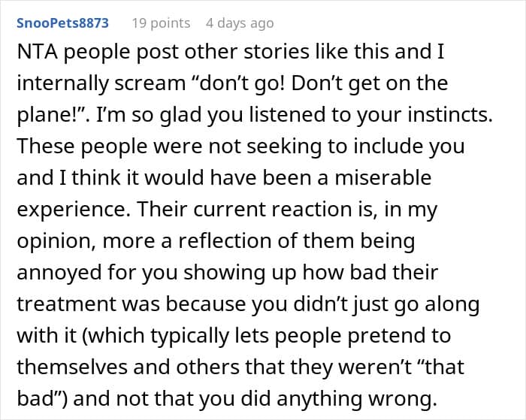The height and width of the screenshot is (420, 526).
Task: Click the 4 days ago timestamp
Action: (x=240, y=23)
